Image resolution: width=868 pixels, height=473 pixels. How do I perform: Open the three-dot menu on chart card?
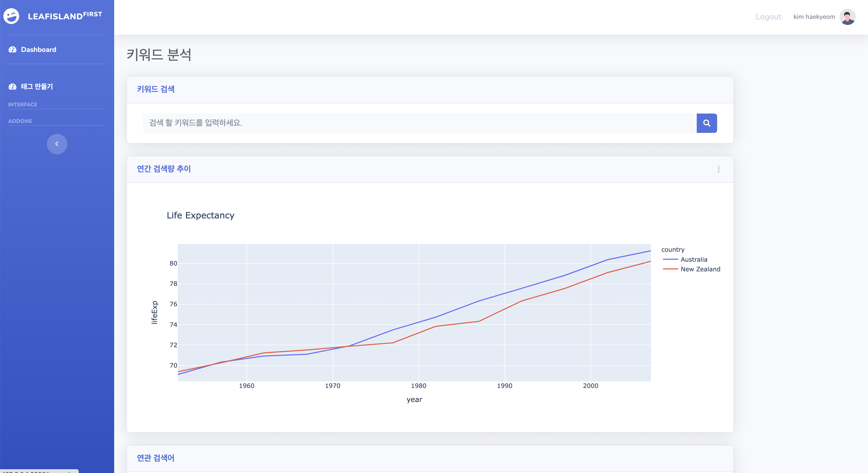718,169
